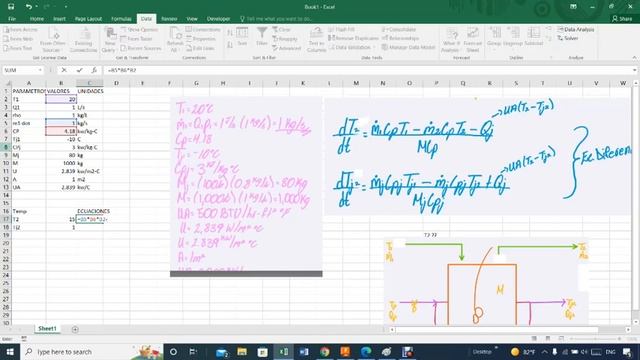The height and width of the screenshot is (360, 640).
Task: Open Solver from the Analyze group
Action: (568, 38)
